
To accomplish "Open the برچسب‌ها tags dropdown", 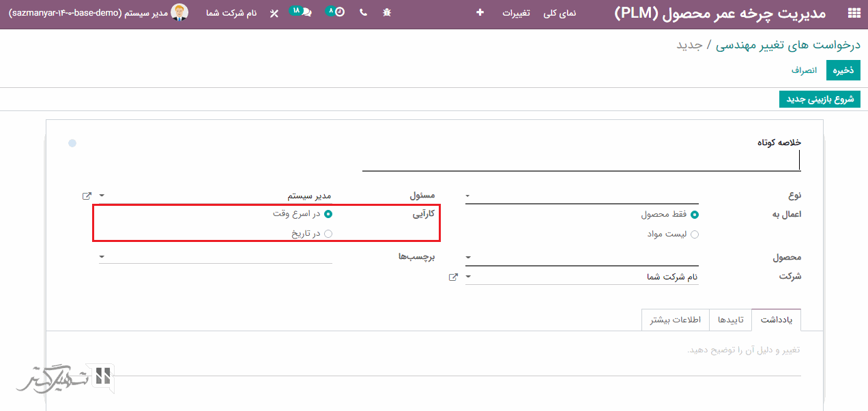I will coord(215,257).
